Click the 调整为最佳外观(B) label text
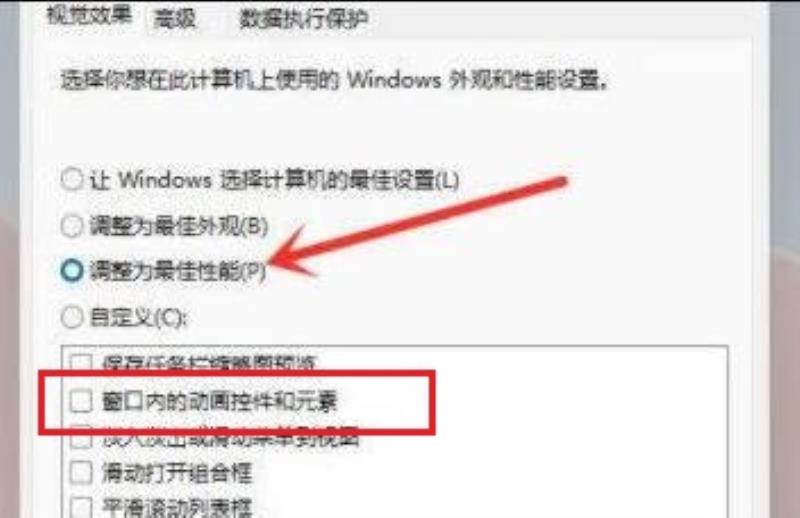 point(179,226)
